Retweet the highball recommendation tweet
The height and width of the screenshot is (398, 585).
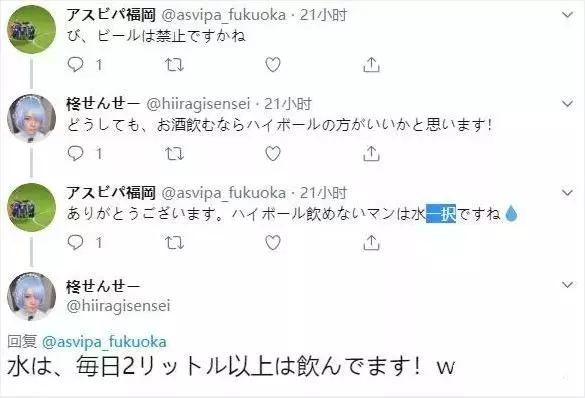coord(175,154)
